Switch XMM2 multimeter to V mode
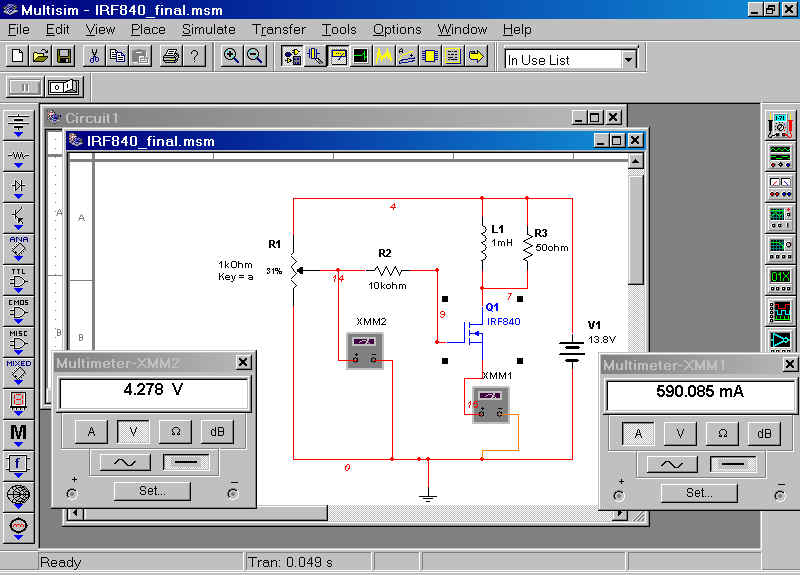Viewport: 800px width, 575px height. coord(133,432)
